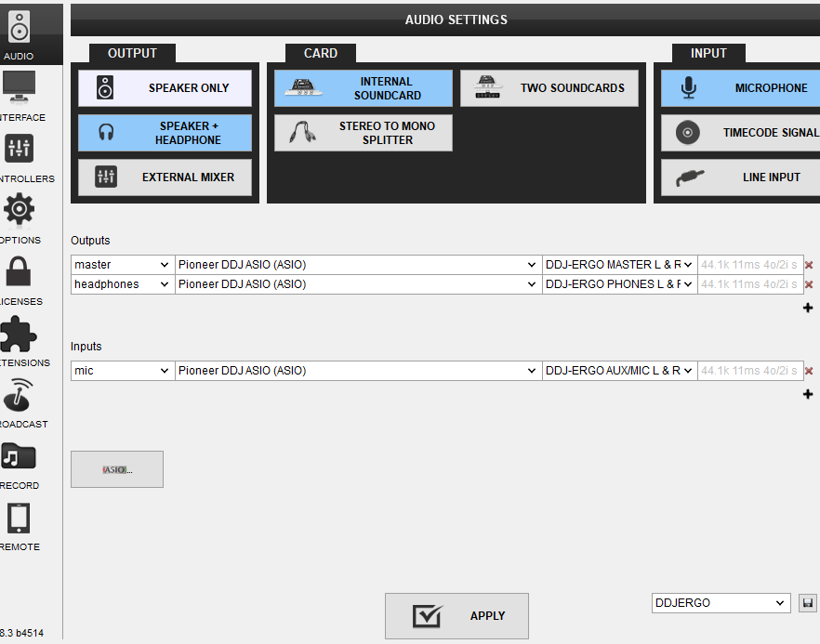Select External Mixer output mode
Viewport: 820px width, 644px height.
(165, 177)
